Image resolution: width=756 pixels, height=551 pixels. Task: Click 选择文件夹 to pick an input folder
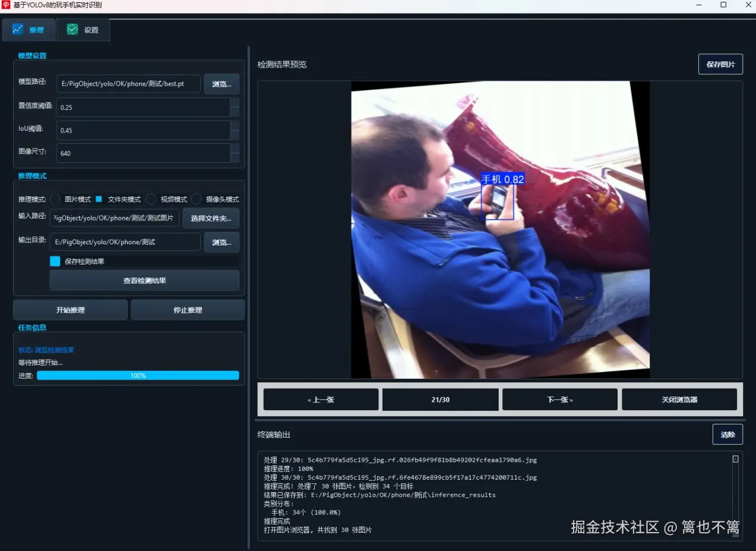tap(211, 218)
